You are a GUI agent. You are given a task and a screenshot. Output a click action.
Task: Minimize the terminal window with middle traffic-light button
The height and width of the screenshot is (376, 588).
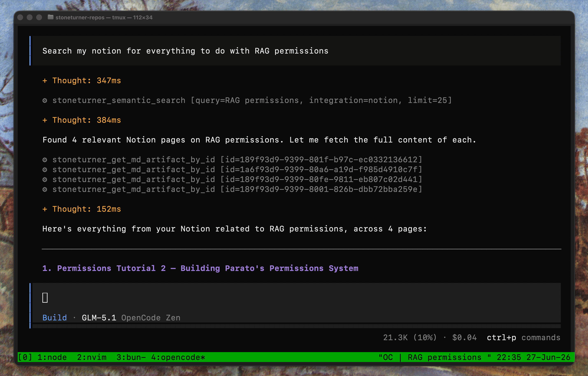(30, 17)
